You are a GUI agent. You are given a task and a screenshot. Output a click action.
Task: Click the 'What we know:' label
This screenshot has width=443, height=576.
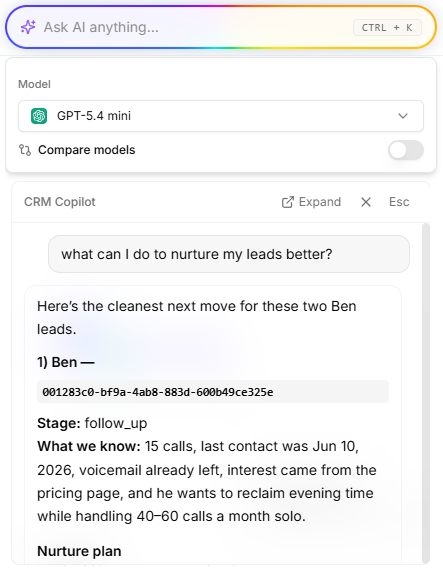(x=89, y=446)
